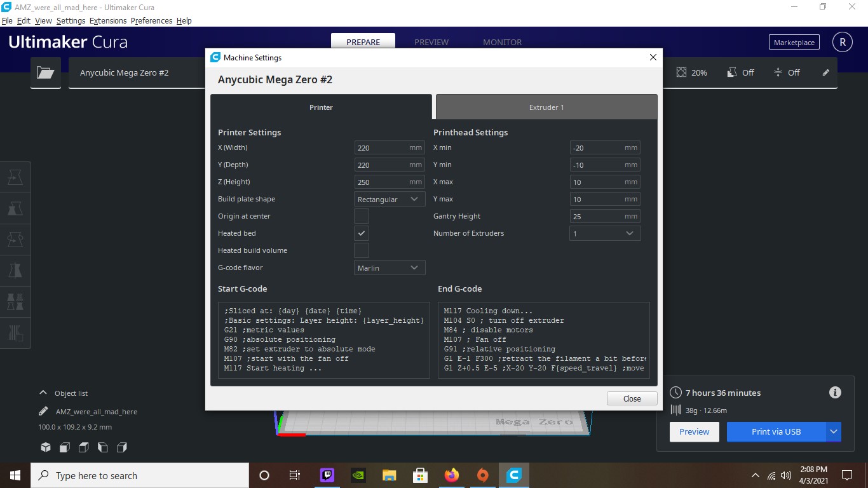Open the Marketplace
The width and height of the screenshot is (868, 488).
tap(794, 43)
